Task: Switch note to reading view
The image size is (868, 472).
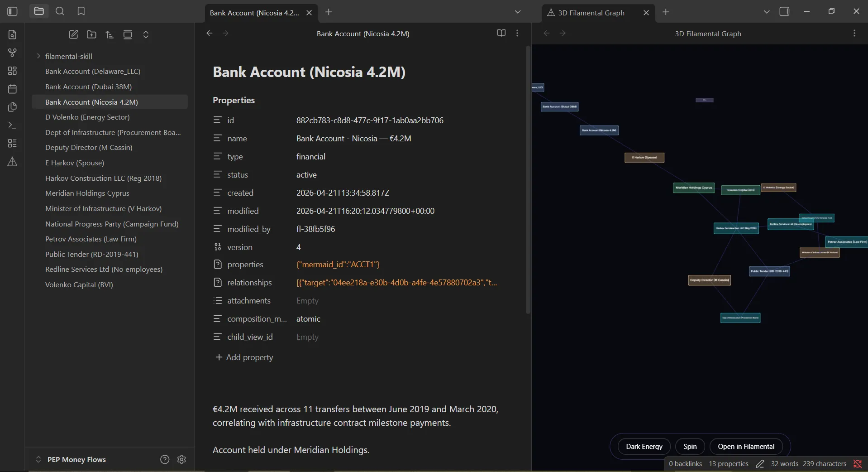Action: point(501,33)
